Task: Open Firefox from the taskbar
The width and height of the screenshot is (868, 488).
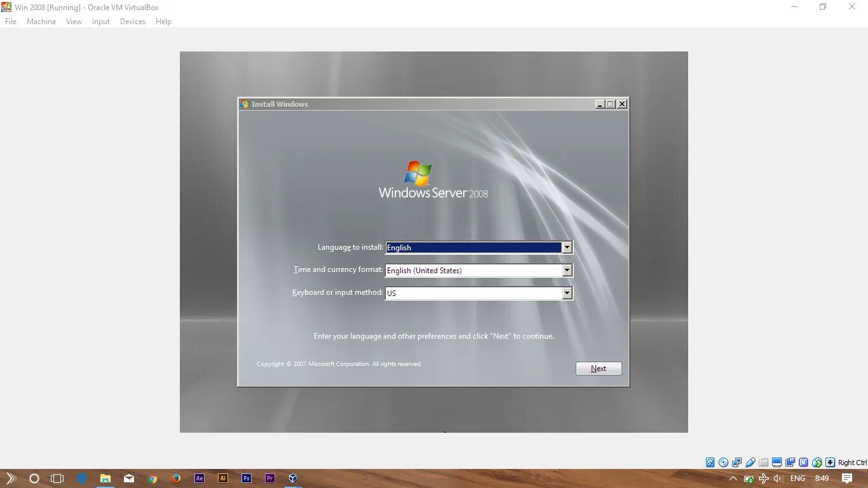Action: [x=176, y=478]
